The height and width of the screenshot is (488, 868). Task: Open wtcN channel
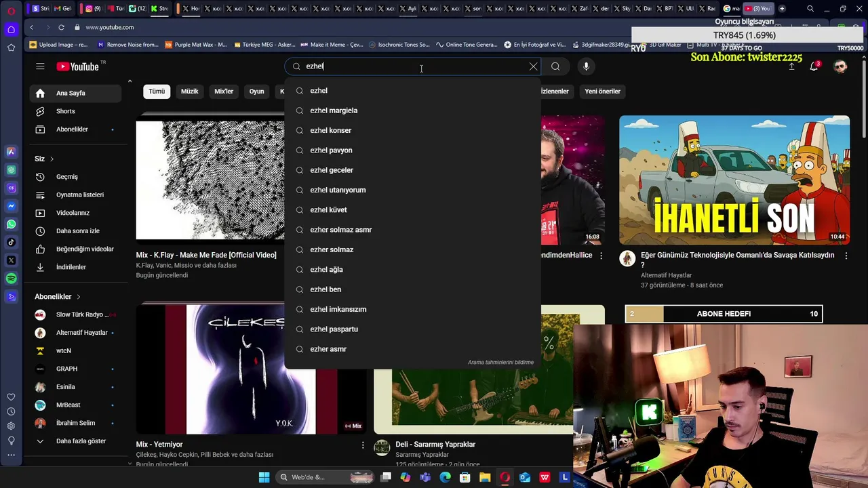pos(75,350)
